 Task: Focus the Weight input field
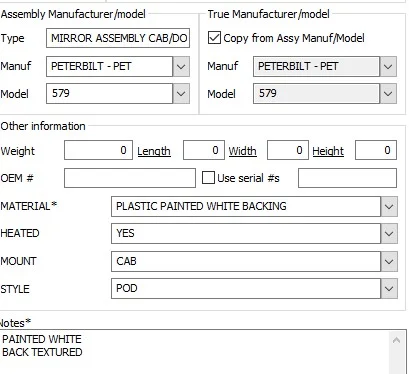coord(98,150)
